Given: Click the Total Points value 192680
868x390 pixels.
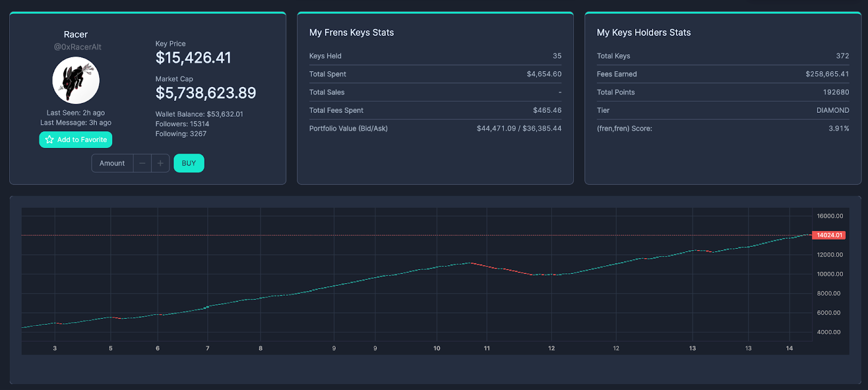Looking at the screenshot, I should click(836, 92).
